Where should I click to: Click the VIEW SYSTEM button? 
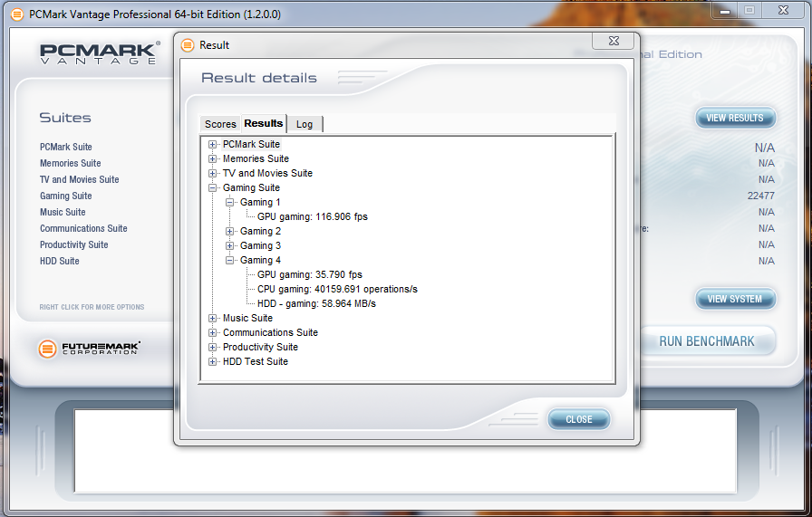click(734, 299)
